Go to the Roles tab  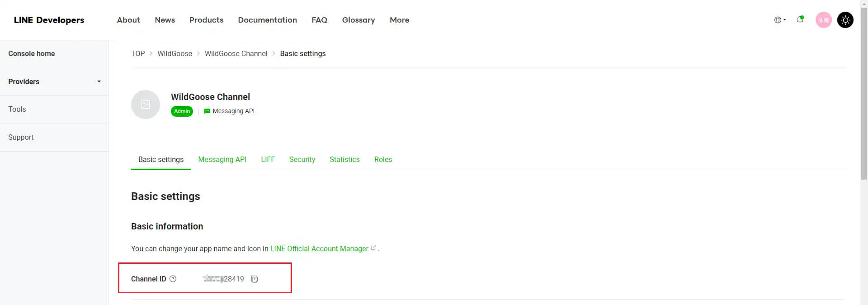click(383, 159)
